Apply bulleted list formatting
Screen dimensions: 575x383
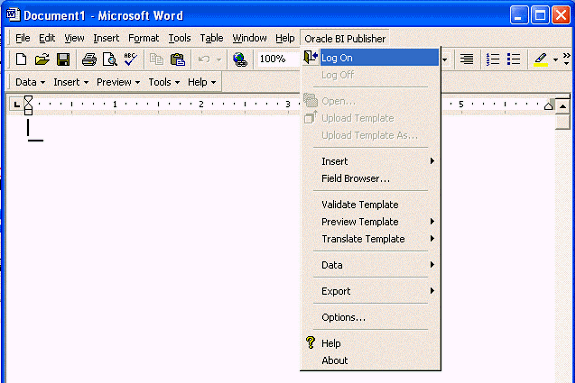pos(513,59)
